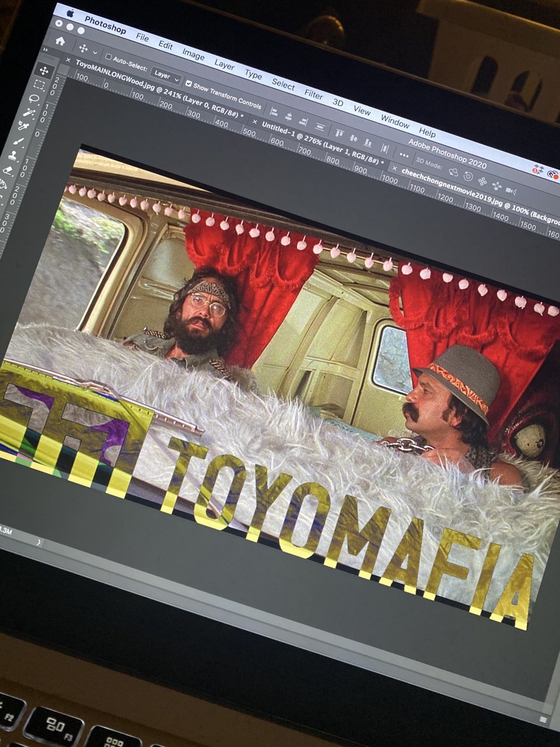The width and height of the screenshot is (560, 747).
Task: Expand the tool preset picker arrow
Action: (95, 53)
